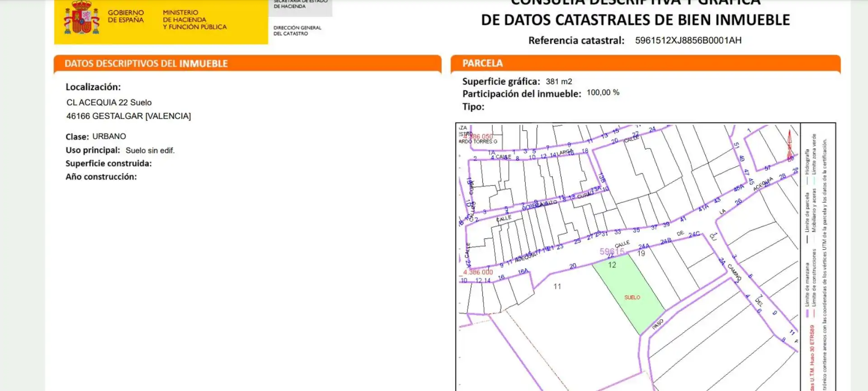This screenshot has width=868, height=391.
Task: Click the 'Hidrografía' legend entry
Action: click(807, 167)
